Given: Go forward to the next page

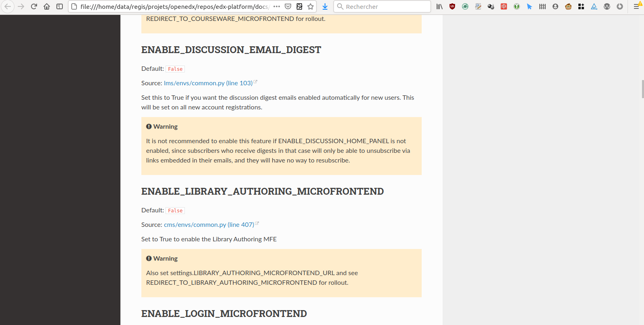Looking at the screenshot, I should [21, 6].
